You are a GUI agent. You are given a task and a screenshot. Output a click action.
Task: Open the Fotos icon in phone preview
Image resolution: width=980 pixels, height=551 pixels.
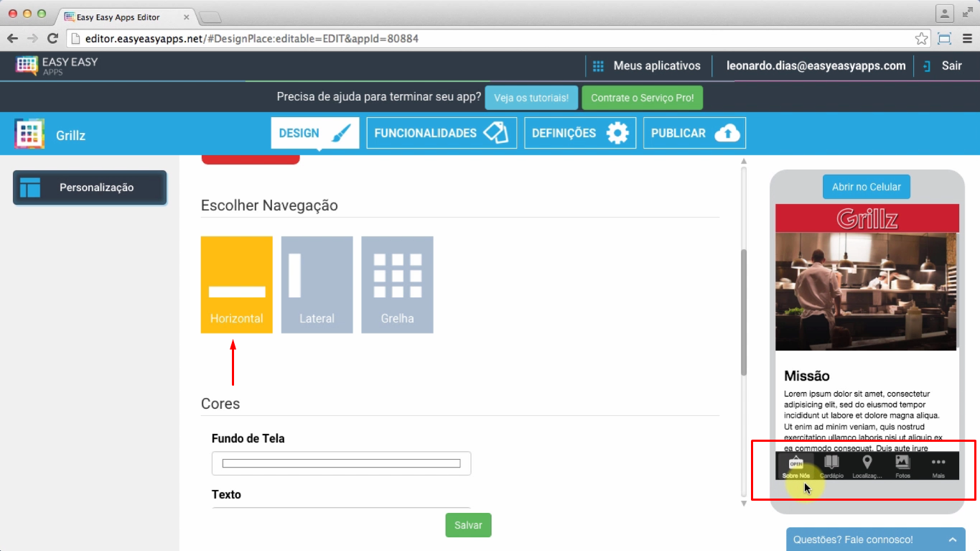click(902, 466)
